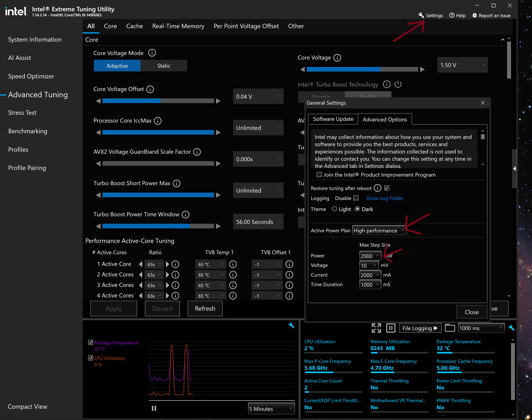Open the Voltage max step size dropdown

tap(369, 265)
